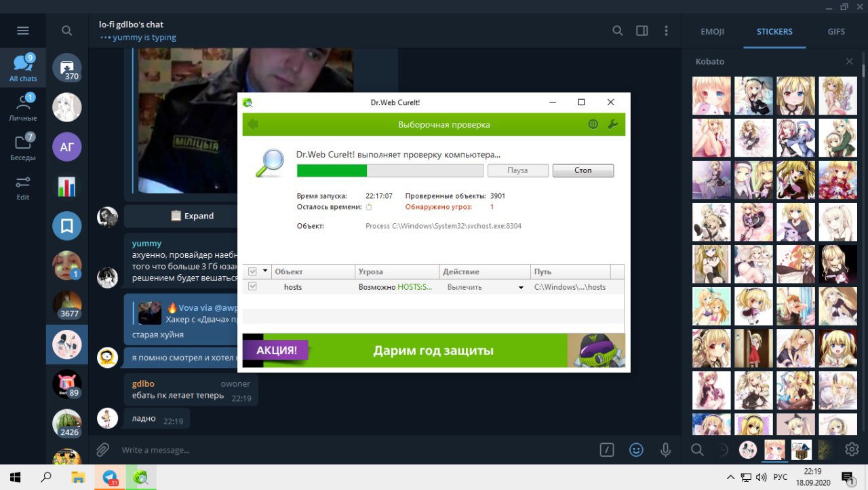Viewport: 868px width, 490px height.
Task: Switch to the Беседы folder
Action: coord(23,147)
